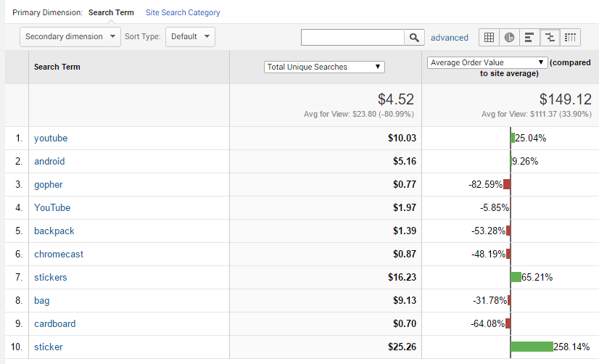Click the $9.13 value in bag row
This screenshot has width=599, height=364.
click(405, 301)
